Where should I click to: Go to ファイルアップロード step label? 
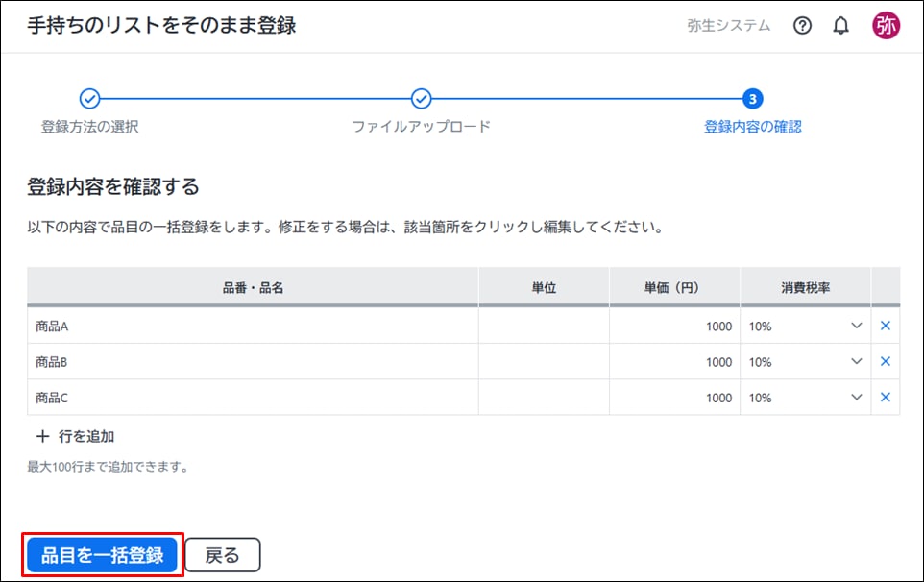click(421, 127)
